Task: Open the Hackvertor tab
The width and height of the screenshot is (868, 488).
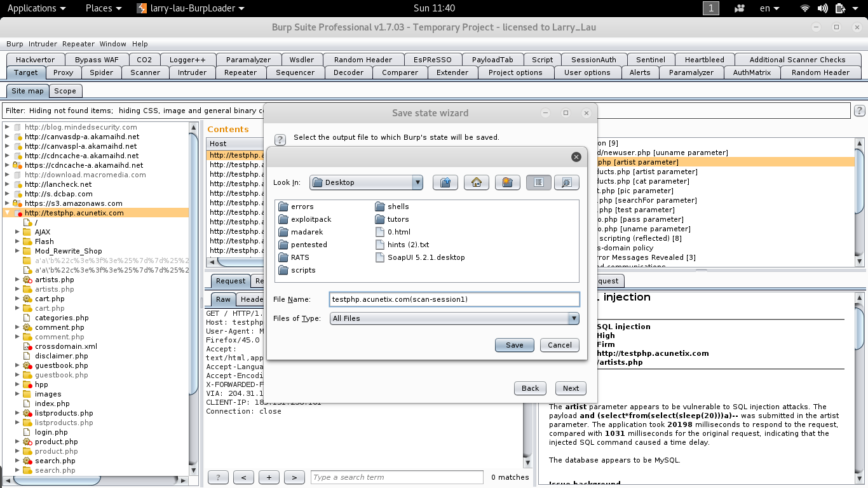Action: 36,60
